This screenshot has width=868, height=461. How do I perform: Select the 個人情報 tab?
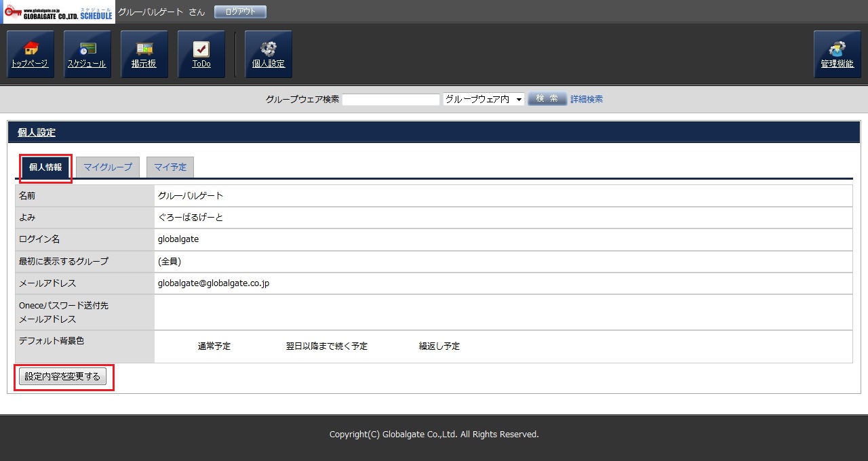coord(45,167)
